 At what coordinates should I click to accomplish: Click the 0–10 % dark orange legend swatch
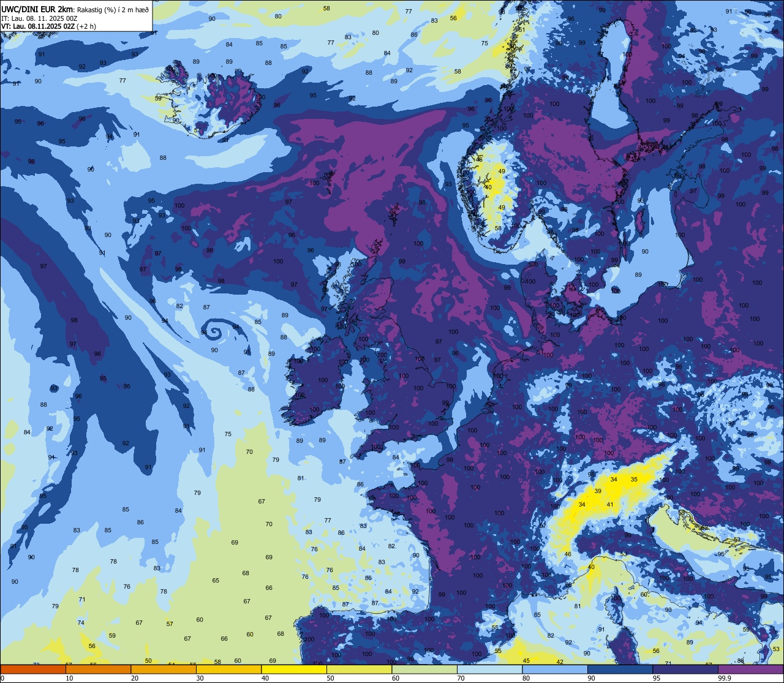33,669
